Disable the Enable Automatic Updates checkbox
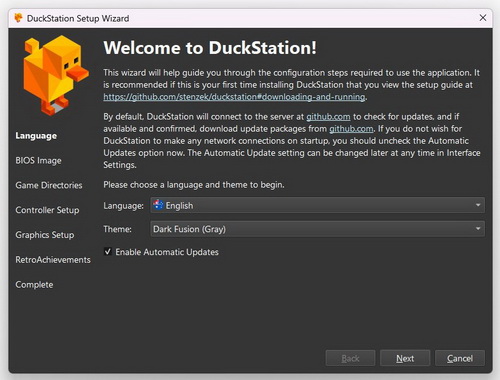 coord(108,251)
